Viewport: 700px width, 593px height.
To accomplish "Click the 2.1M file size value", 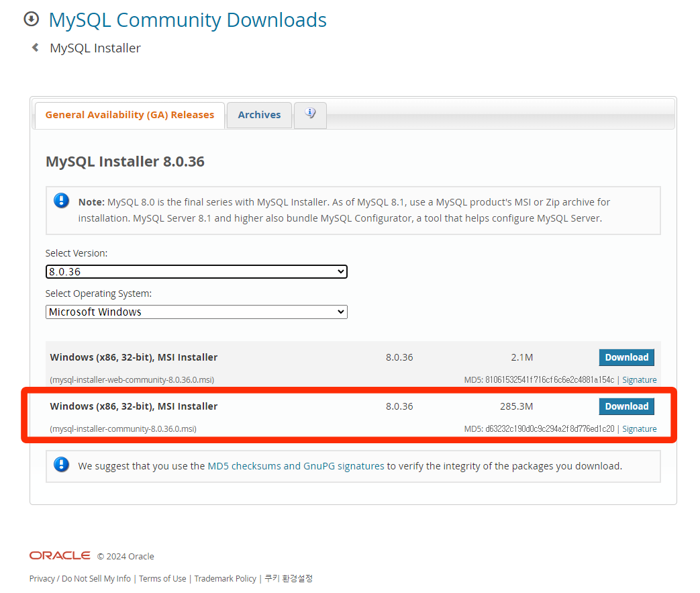I will (522, 357).
